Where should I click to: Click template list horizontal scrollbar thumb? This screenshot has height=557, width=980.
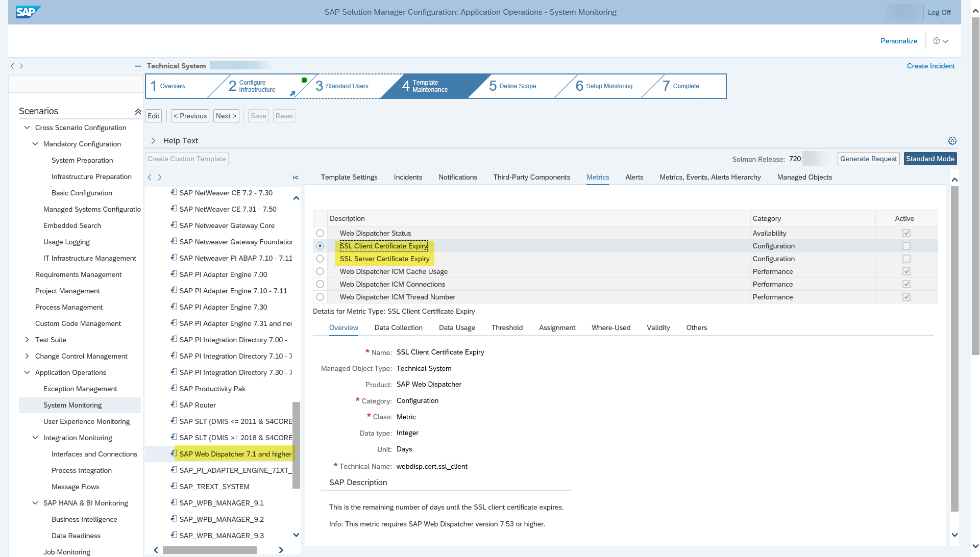pos(209,550)
